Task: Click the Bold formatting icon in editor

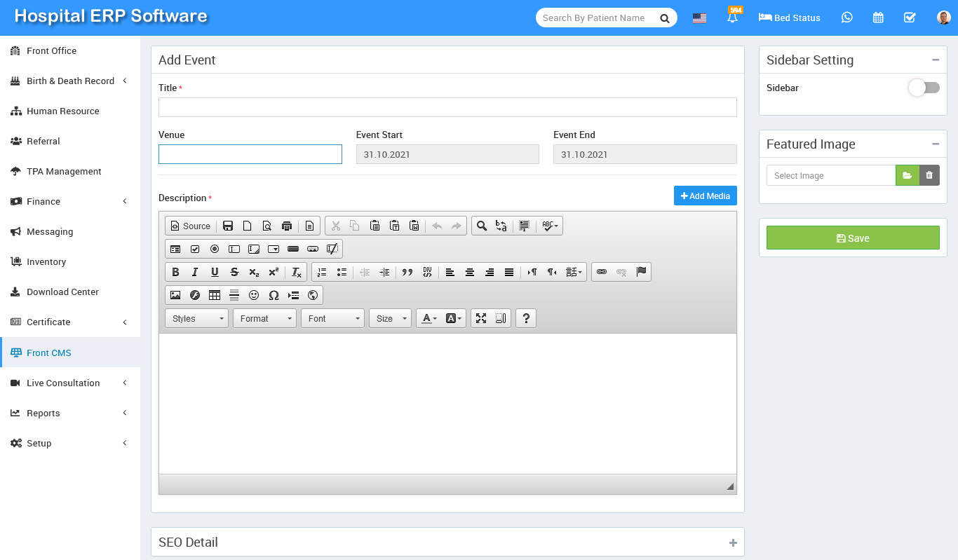Action: (175, 272)
